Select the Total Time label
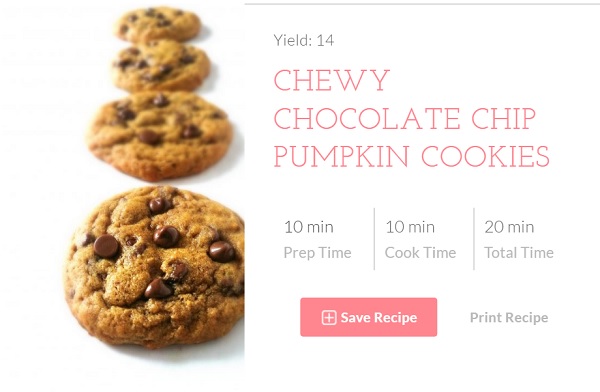 coord(519,253)
